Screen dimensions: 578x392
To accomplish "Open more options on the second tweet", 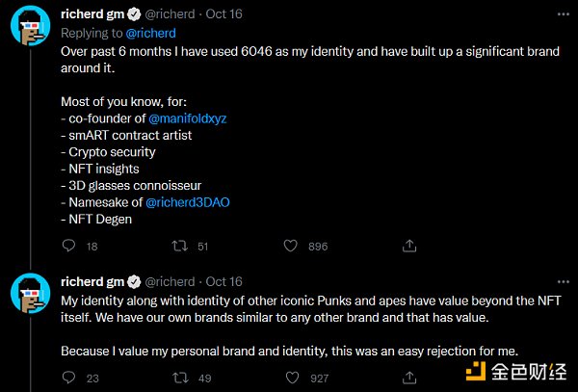I will pos(558,281).
